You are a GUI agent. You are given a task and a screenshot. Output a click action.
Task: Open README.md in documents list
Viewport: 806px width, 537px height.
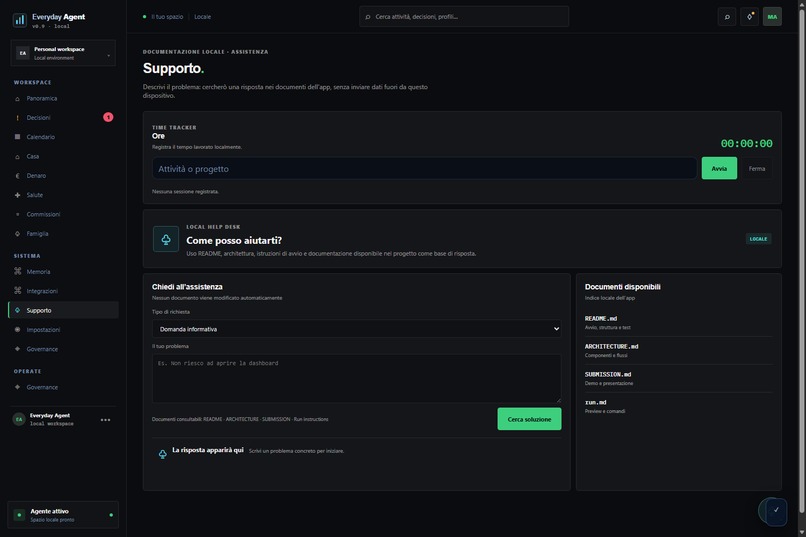pyautogui.click(x=678, y=322)
